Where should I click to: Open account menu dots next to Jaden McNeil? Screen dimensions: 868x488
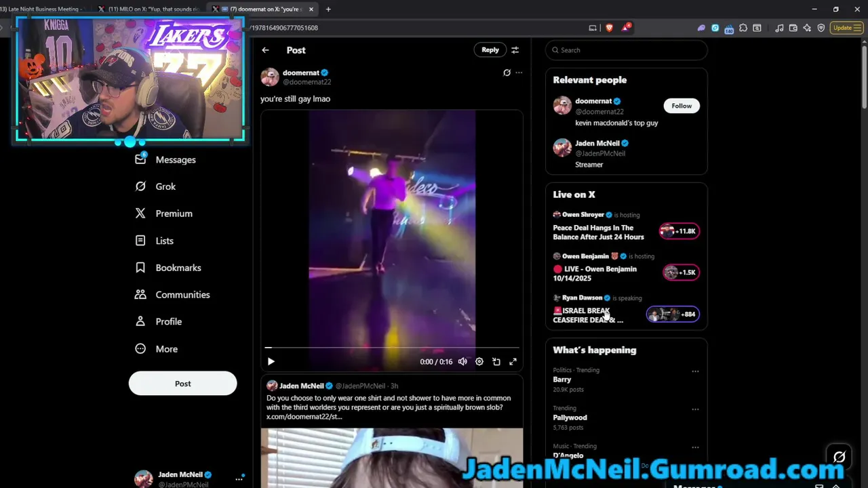(x=239, y=479)
